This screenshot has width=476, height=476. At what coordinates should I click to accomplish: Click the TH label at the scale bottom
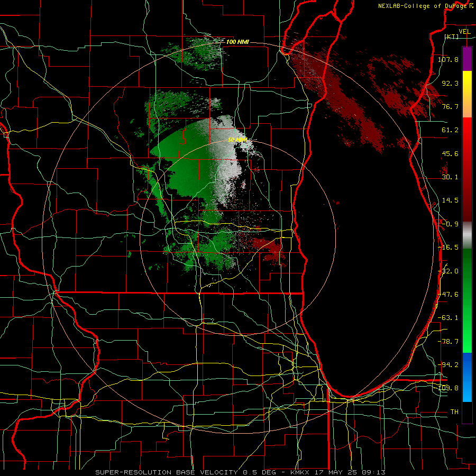[x=454, y=412]
